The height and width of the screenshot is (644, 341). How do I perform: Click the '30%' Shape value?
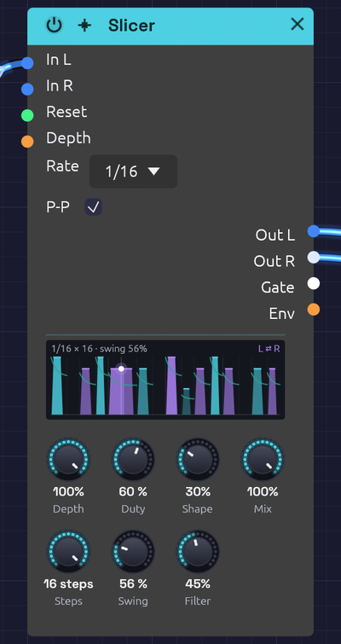[198, 491]
